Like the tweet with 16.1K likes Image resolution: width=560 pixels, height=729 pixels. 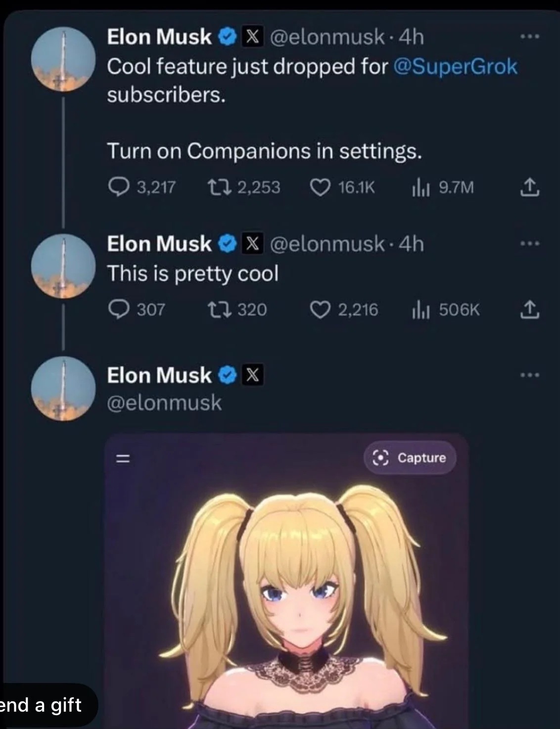pyautogui.click(x=320, y=187)
